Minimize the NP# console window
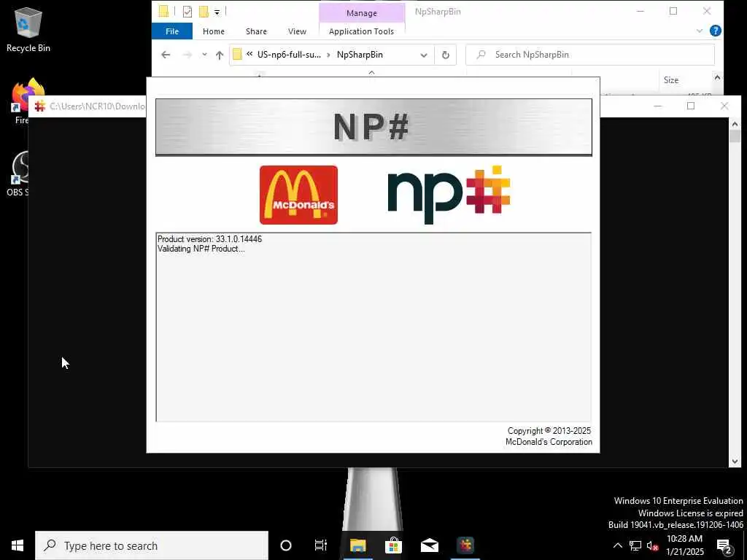Screen dimensions: 747x560 [657, 106]
